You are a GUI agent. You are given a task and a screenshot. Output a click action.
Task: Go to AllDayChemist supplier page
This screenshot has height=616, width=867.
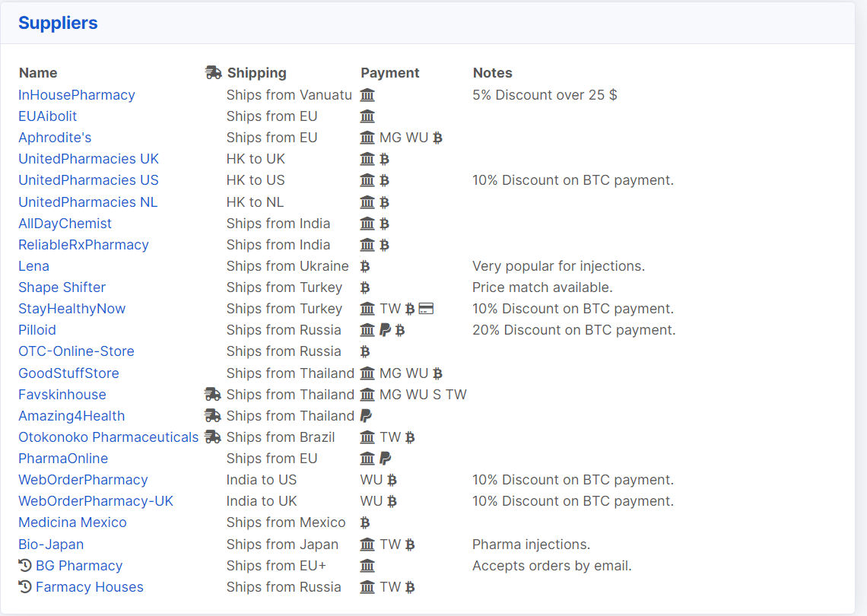point(65,224)
